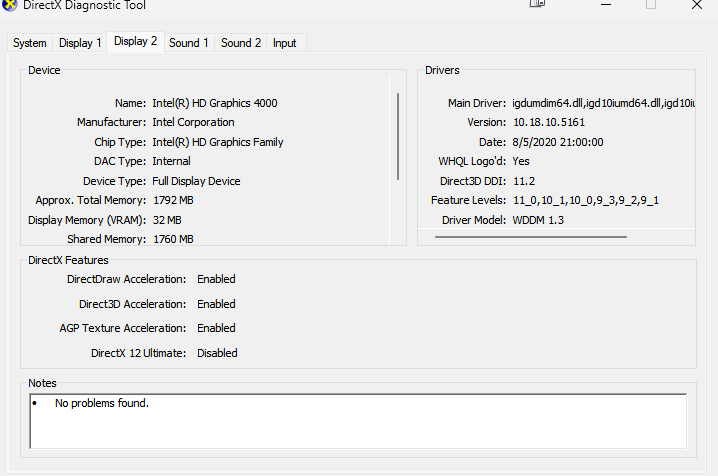Click the WHQL Logo'd value 'Yes'
This screenshot has width=718, height=476.
(521, 161)
